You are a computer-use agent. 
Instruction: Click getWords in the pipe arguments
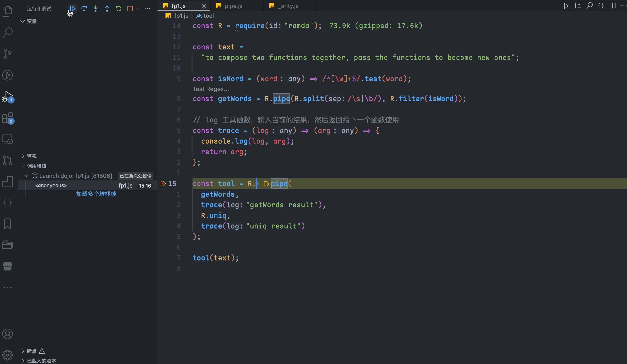(x=218, y=194)
